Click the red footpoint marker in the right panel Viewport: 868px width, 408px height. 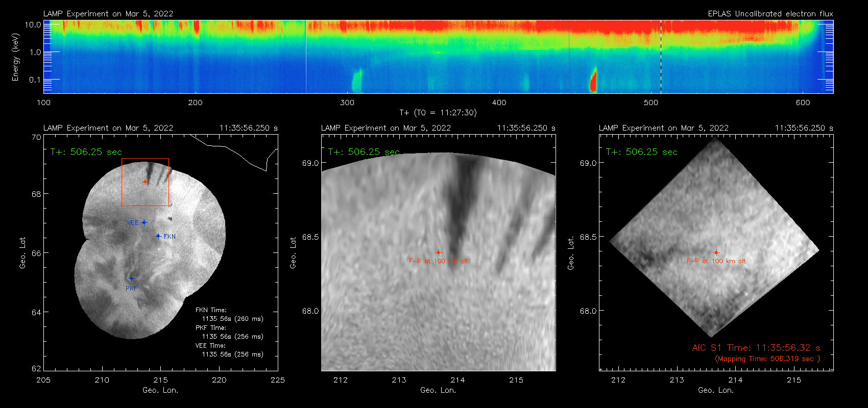click(x=716, y=252)
